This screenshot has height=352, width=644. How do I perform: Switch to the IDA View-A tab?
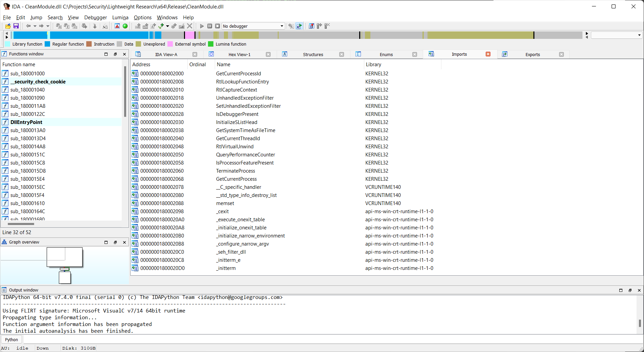166,54
